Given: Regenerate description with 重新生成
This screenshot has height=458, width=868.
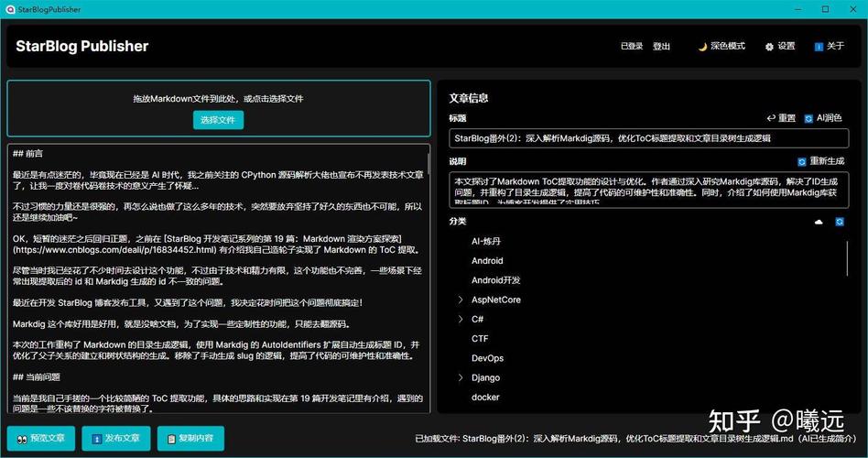Looking at the screenshot, I should pos(821,161).
